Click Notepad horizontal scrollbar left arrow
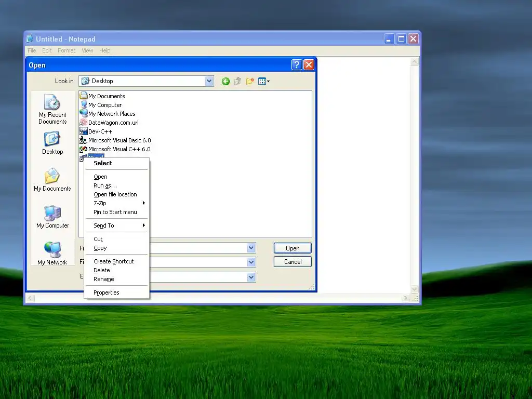 point(30,298)
